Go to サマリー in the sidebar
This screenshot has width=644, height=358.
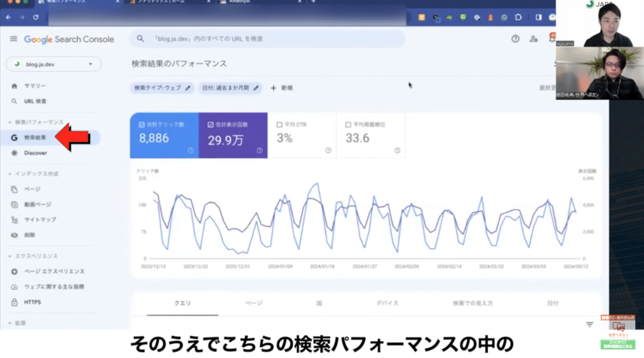point(35,86)
